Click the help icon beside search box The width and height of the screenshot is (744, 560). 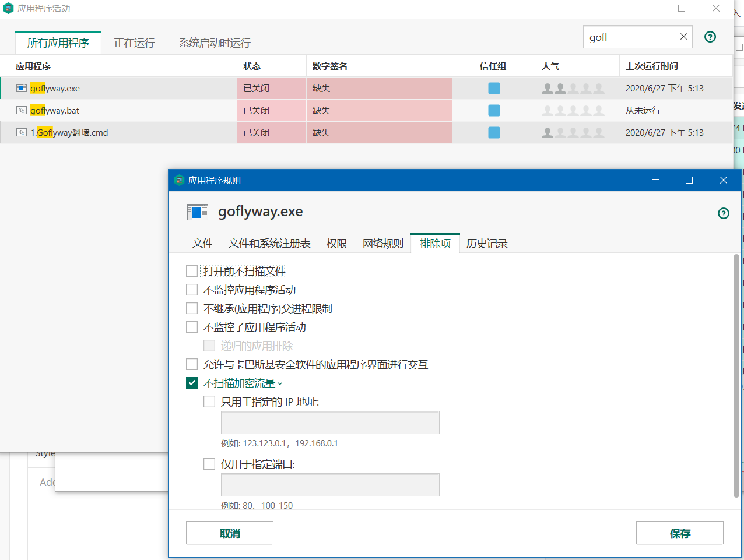pos(710,37)
